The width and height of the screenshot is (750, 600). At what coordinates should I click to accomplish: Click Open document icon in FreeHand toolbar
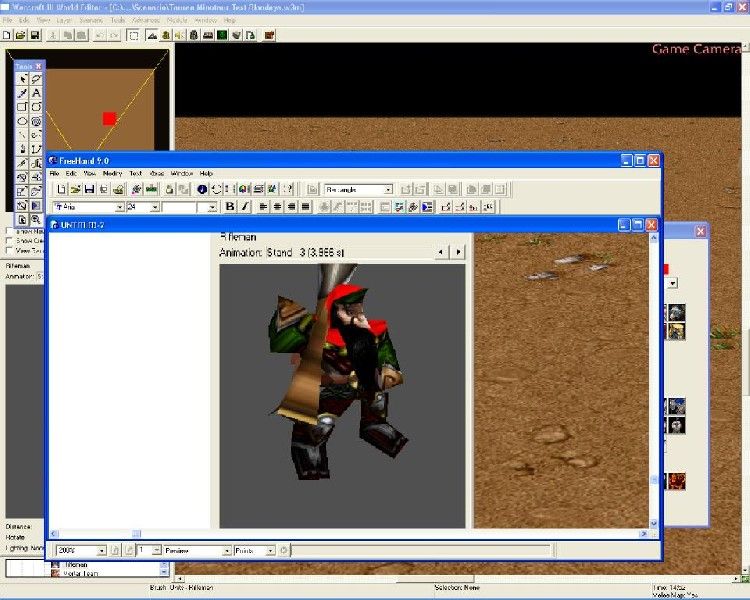75,189
